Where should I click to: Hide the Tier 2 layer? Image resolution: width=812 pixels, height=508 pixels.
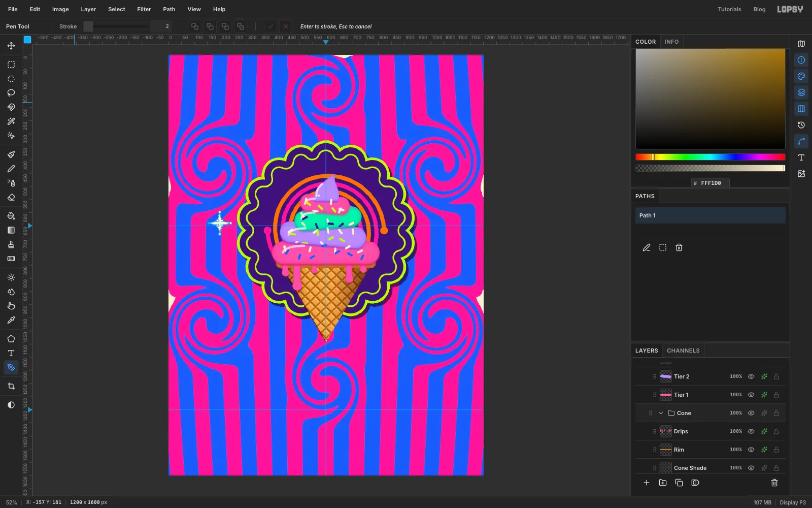pos(751,376)
